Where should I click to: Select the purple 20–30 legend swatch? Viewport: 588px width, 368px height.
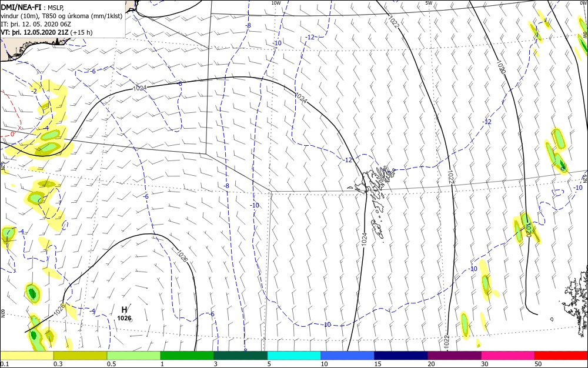pyautogui.click(x=455, y=356)
